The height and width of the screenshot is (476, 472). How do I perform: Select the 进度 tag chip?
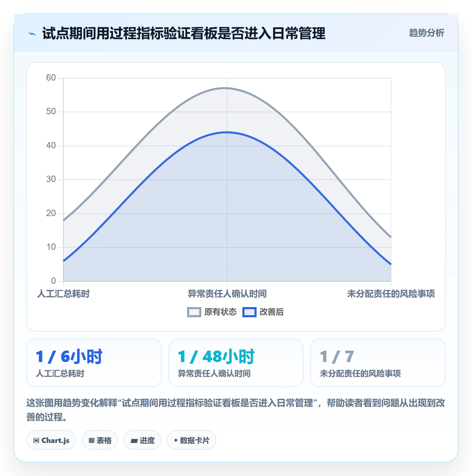pos(142,440)
